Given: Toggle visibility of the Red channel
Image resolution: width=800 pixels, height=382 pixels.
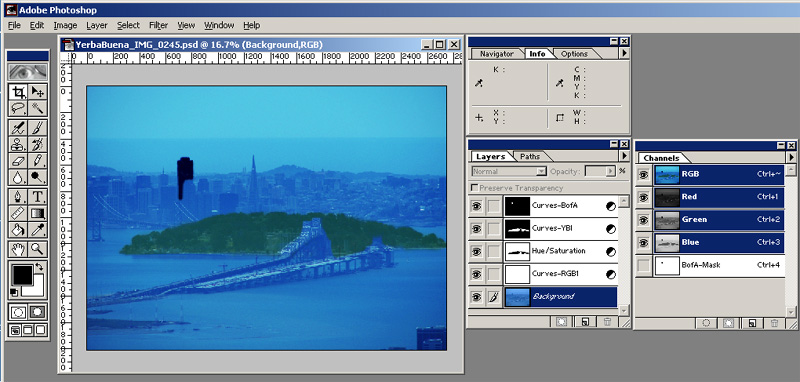Looking at the screenshot, I should coord(644,197).
